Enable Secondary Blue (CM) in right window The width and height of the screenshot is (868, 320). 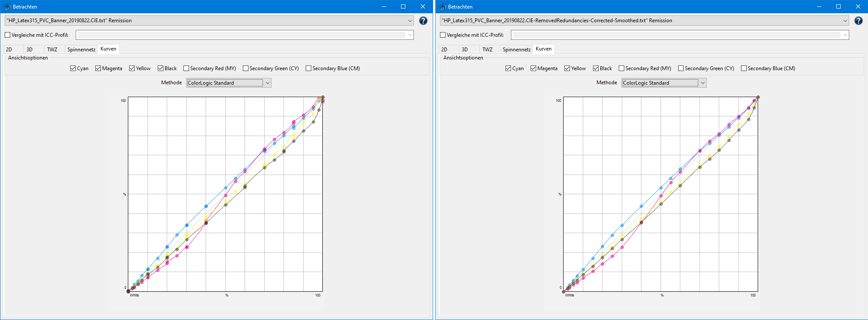pos(744,68)
